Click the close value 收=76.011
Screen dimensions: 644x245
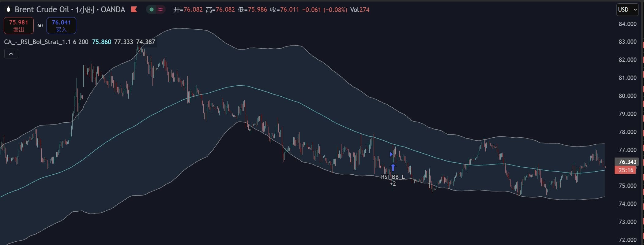click(284, 10)
